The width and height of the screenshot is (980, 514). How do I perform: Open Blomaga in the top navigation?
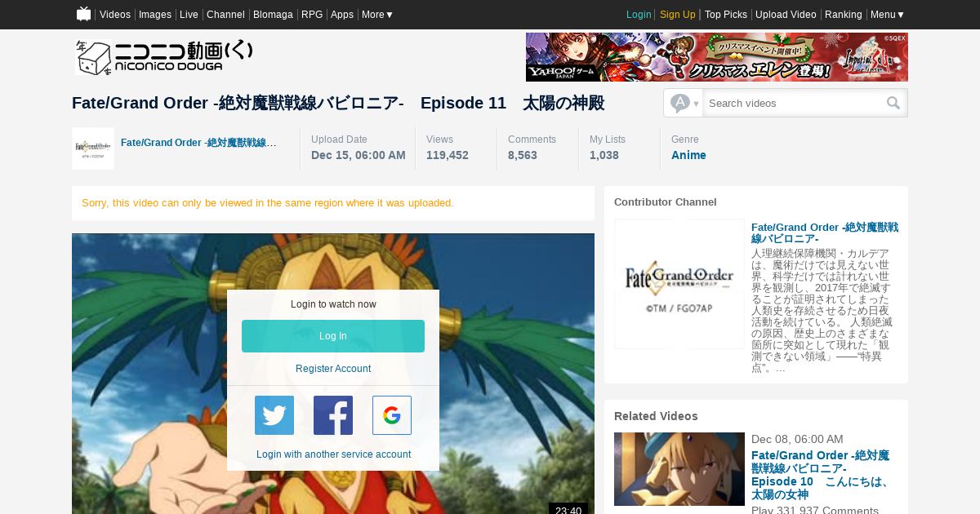[x=273, y=15]
